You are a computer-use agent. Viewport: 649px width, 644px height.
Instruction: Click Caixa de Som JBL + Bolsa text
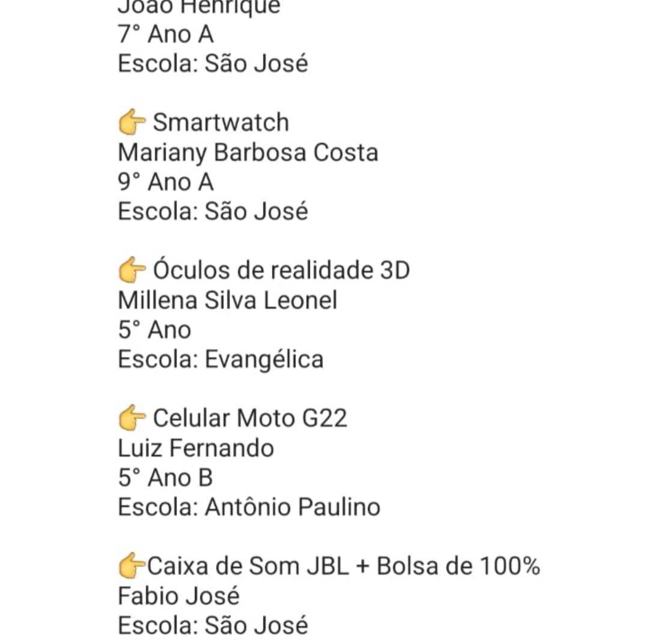(x=344, y=566)
